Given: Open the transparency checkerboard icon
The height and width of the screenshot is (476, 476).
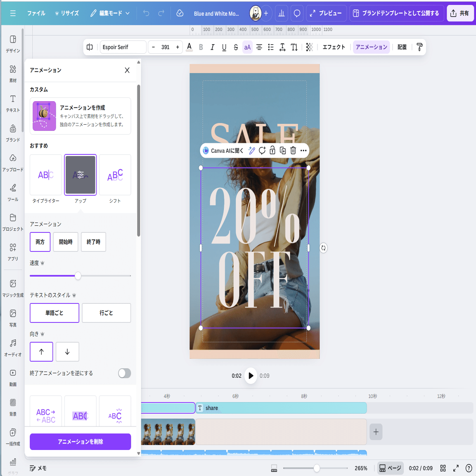Looking at the screenshot, I should pos(309,47).
